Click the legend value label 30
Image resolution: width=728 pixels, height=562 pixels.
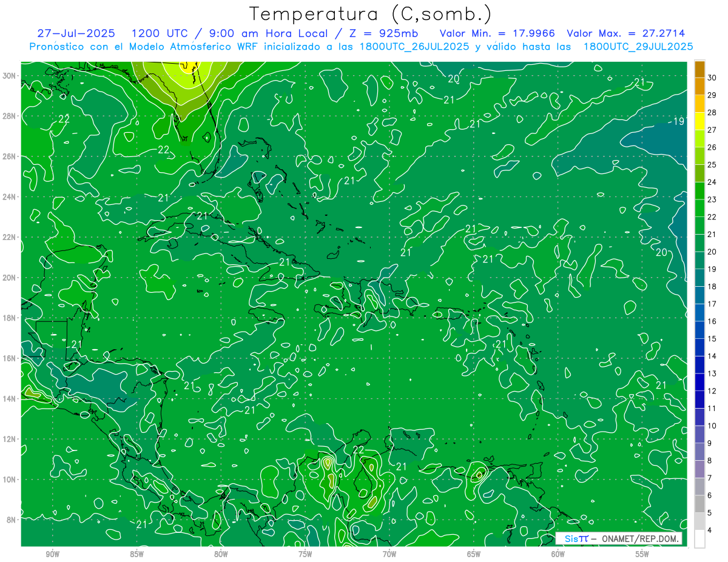coord(712,78)
